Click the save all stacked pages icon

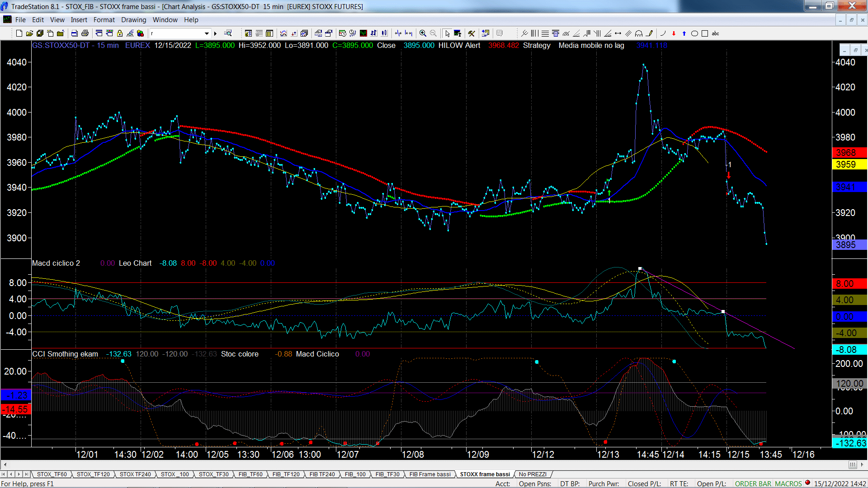(x=40, y=33)
